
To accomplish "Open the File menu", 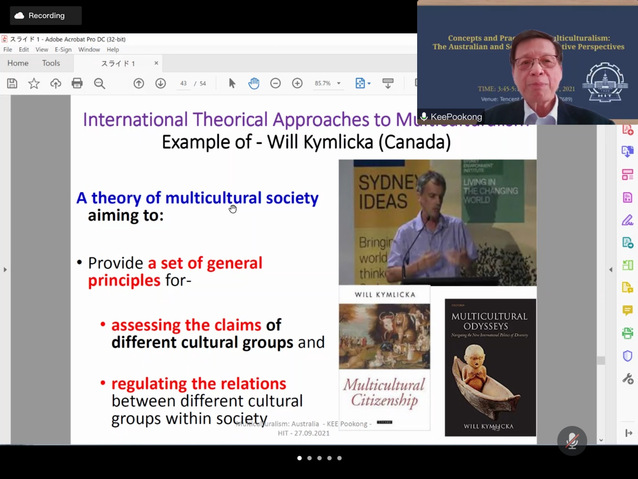I will (x=8, y=50).
